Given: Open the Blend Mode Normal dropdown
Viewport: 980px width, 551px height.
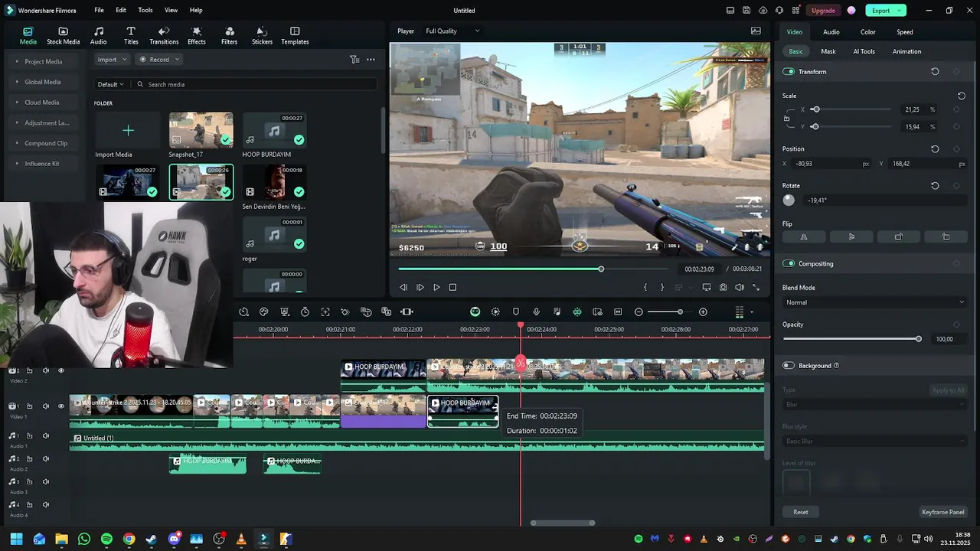Looking at the screenshot, I should tap(874, 302).
